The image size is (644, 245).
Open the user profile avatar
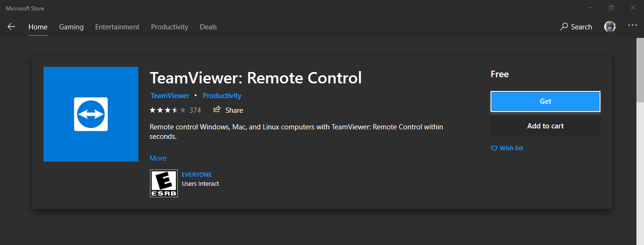click(x=610, y=27)
